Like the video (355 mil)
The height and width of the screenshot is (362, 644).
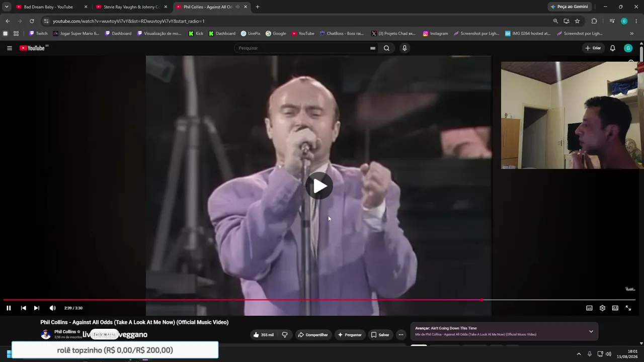pos(263,335)
